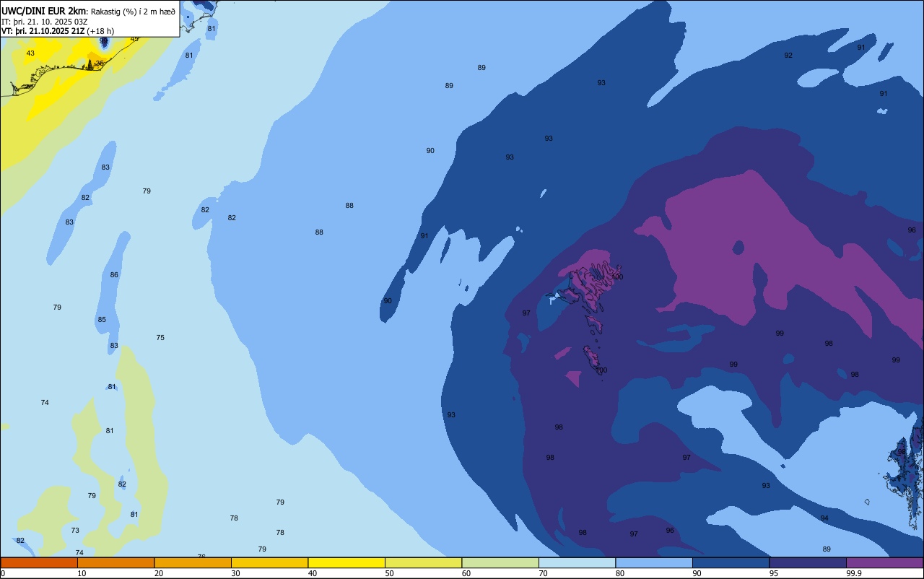This screenshot has width=924, height=579.
Task: Click the '85' humidity value
Action: (x=102, y=320)
